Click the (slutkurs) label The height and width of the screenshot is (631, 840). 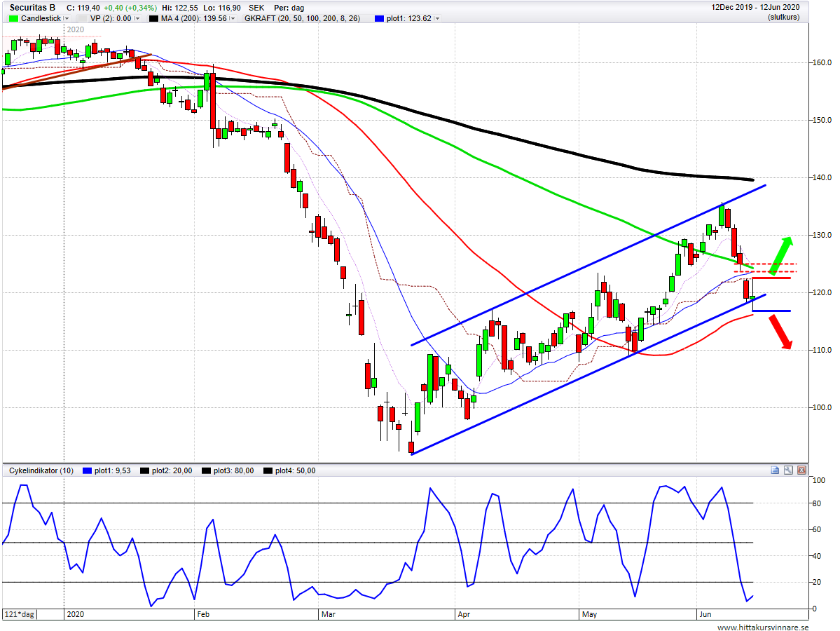pyautogui.click(x=783, y=17)
